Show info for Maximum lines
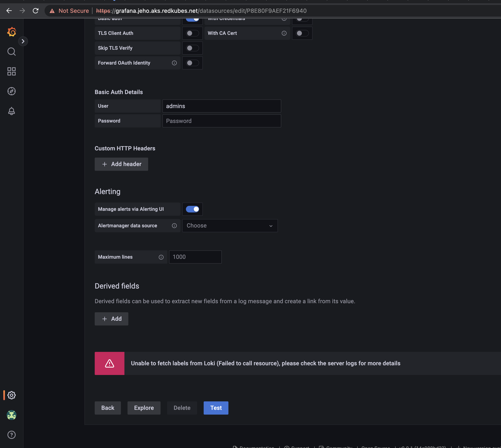This screenshot has height=448, width=501. point(161,257)
